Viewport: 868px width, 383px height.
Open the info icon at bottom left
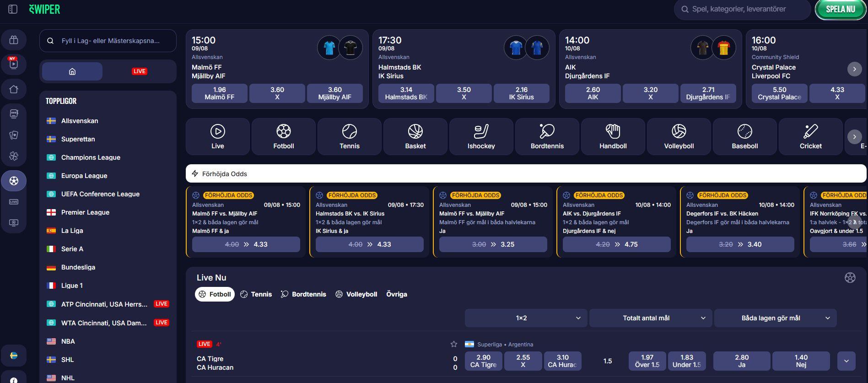(14, 379)
